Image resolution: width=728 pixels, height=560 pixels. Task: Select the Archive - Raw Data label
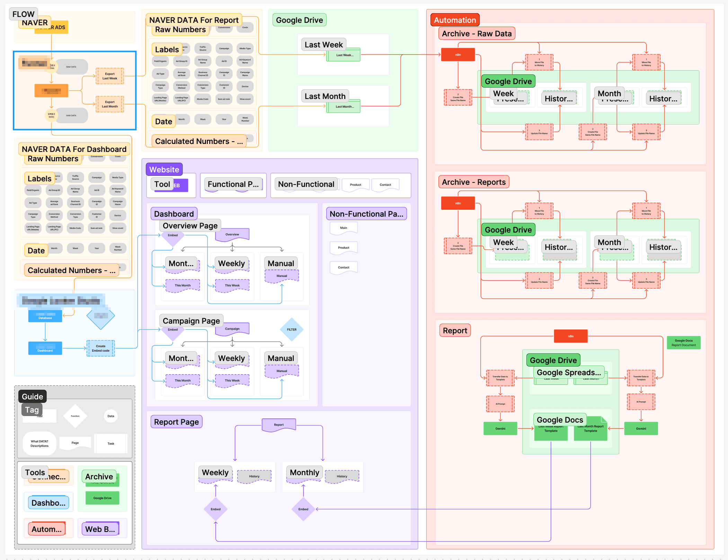(477, 34)
